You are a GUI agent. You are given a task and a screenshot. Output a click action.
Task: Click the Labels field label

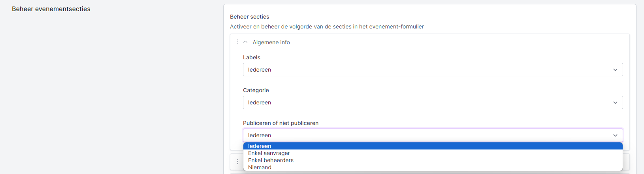252,57
